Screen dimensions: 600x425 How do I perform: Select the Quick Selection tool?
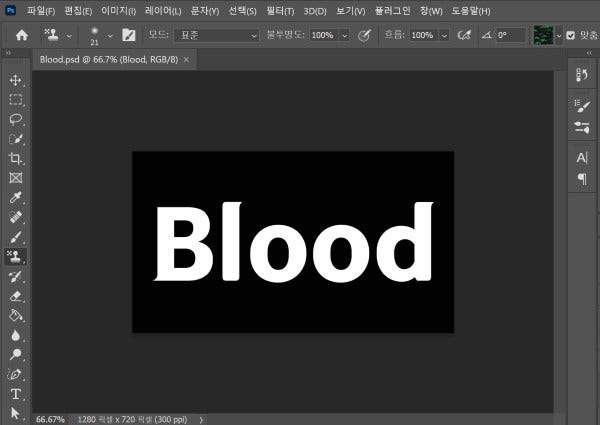(15, 139)
